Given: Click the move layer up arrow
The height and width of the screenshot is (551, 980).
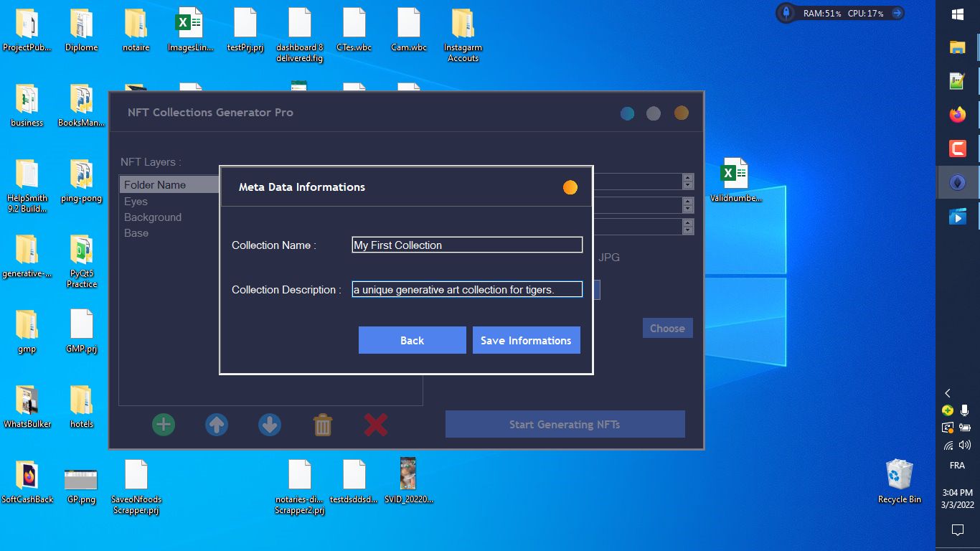Looking at the screenshot, I should point(217,425).
